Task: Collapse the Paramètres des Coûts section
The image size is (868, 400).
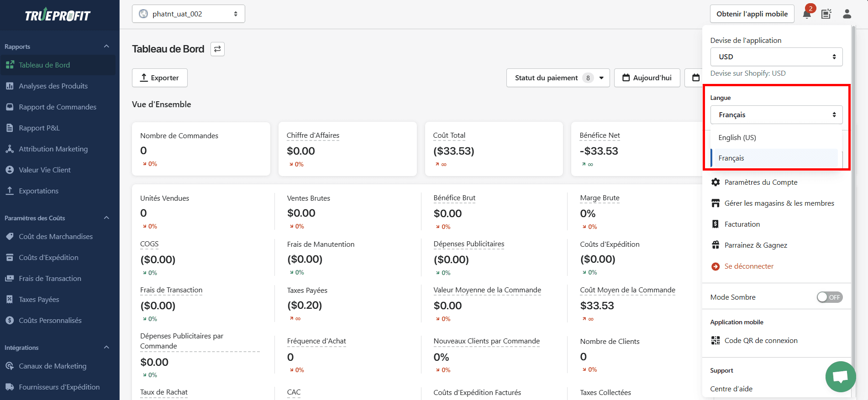Action: coord(106,218)
